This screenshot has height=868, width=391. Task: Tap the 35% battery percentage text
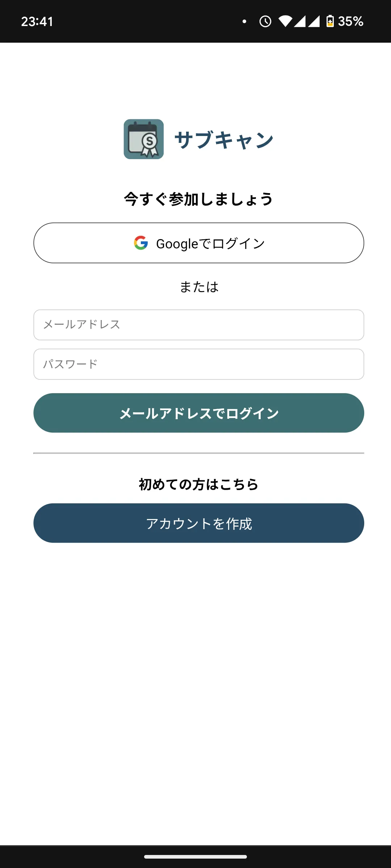(x=350, y=21)
